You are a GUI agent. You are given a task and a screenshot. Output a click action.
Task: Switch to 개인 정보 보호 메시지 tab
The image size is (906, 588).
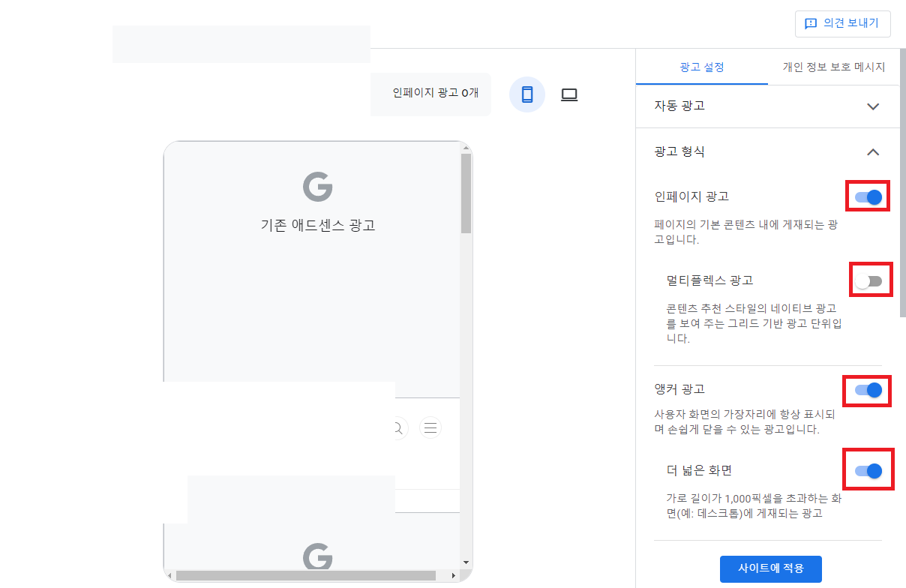point(834,67)
